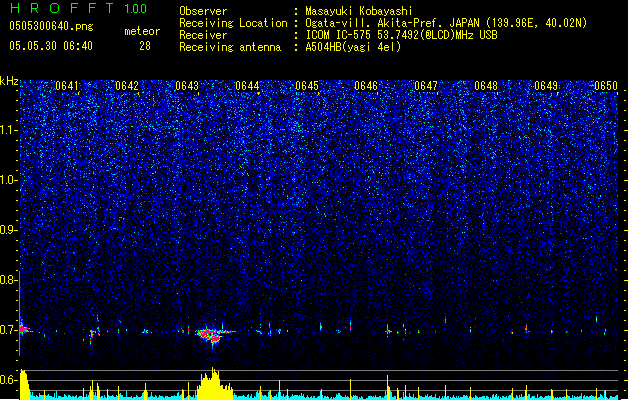
Task: Click the ICOM IC-575 receiver details
Action: [402, 35]
